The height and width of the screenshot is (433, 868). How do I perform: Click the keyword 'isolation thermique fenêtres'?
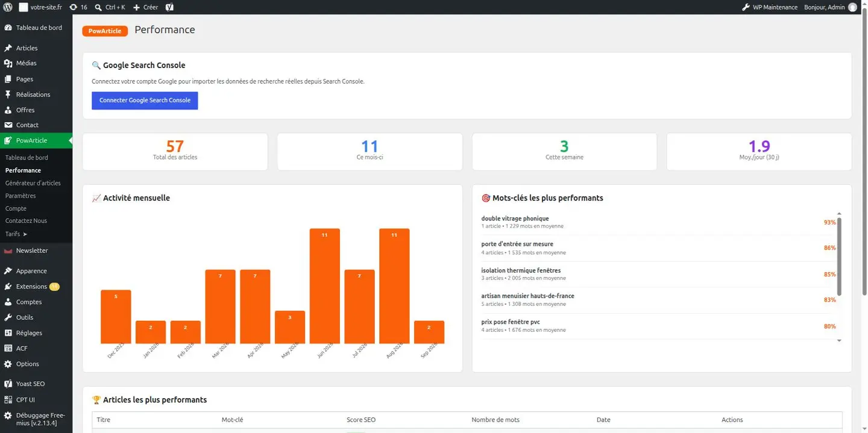coord(521,270)
